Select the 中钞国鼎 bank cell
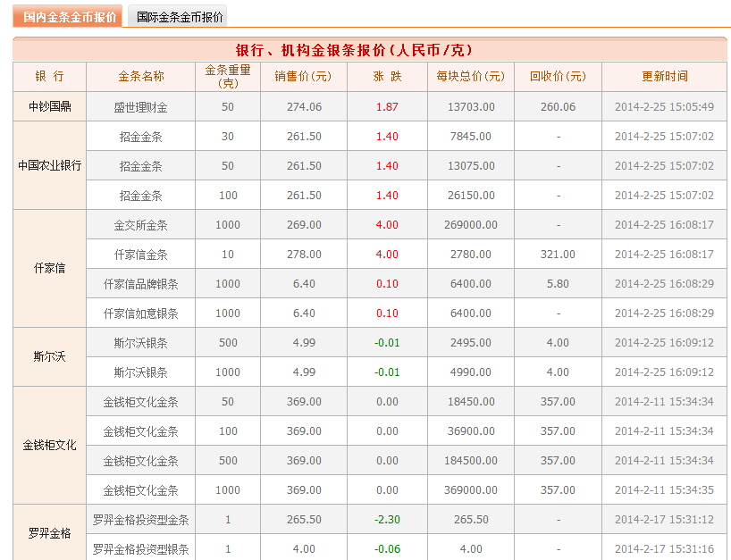This screenshot has height=560, width=731. [49, 106]
